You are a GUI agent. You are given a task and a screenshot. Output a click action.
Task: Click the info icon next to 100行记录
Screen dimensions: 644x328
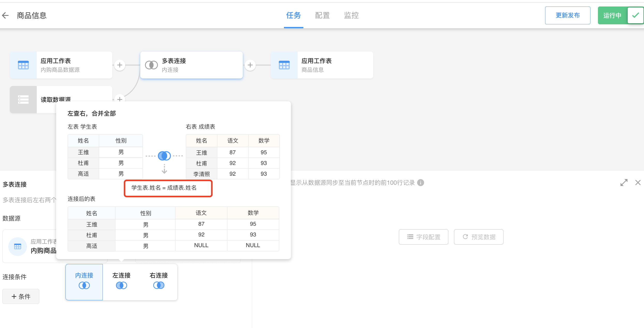click(421, 183)
